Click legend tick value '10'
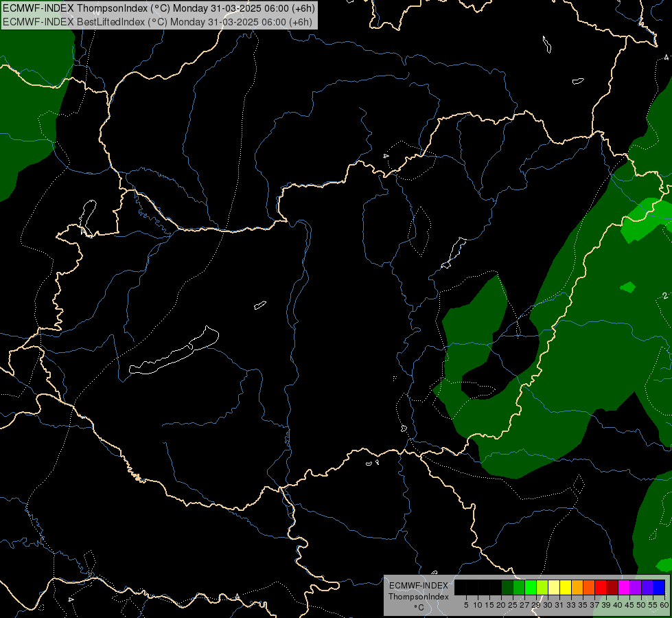672x618 pixels. (478, 605)
